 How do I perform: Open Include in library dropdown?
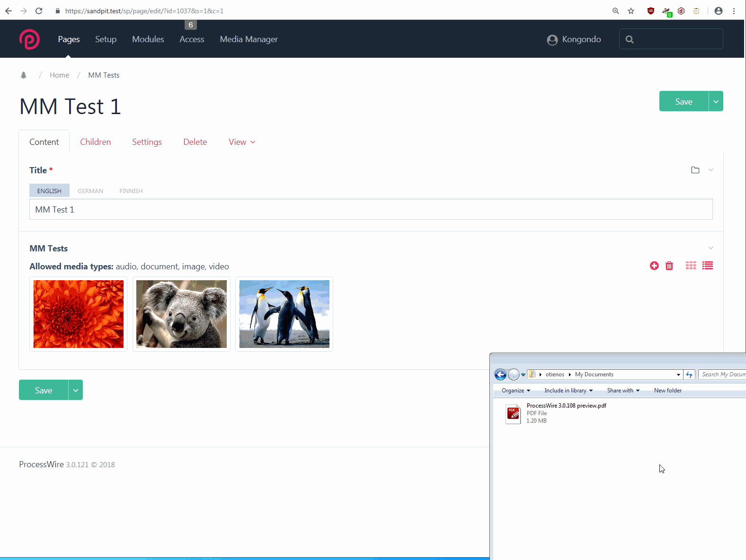568,391
